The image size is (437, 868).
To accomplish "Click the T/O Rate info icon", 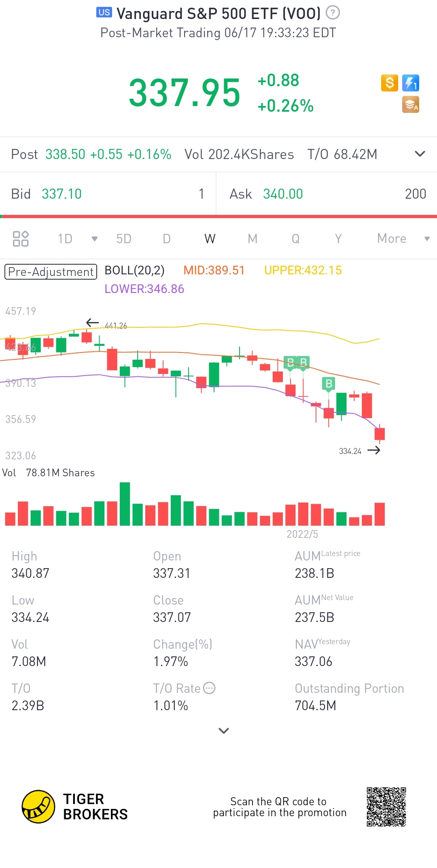I will coord(209,688).
